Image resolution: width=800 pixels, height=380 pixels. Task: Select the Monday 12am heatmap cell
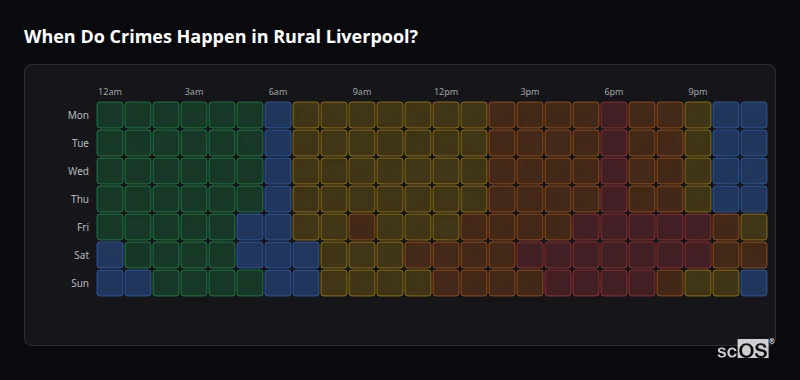[110, 115]
